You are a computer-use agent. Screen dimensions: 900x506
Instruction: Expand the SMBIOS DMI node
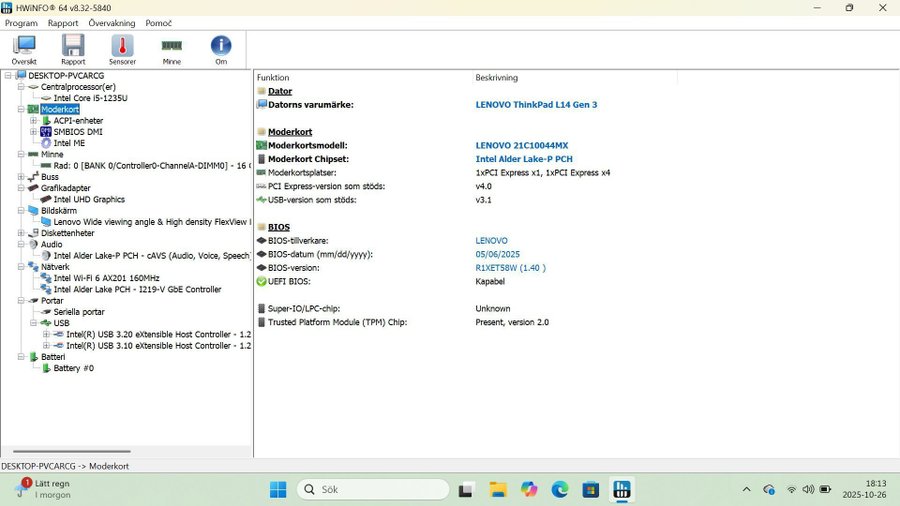(33, 132)
